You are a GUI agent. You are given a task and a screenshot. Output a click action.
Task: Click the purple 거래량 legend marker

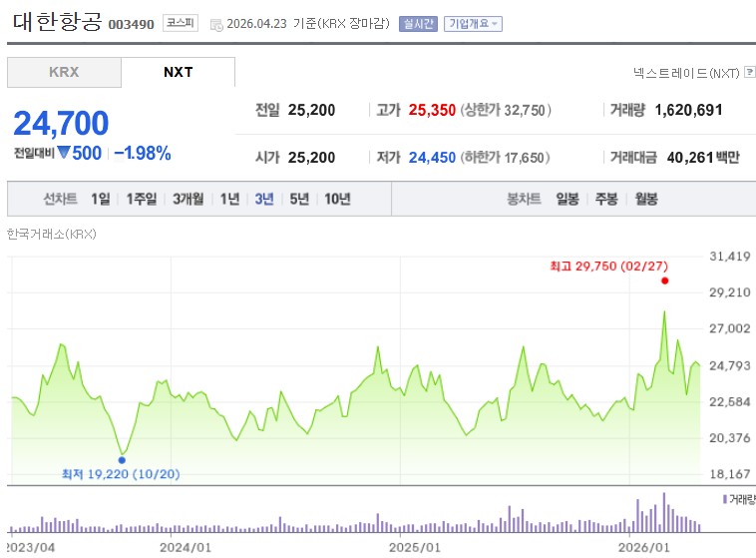[725, 499]
